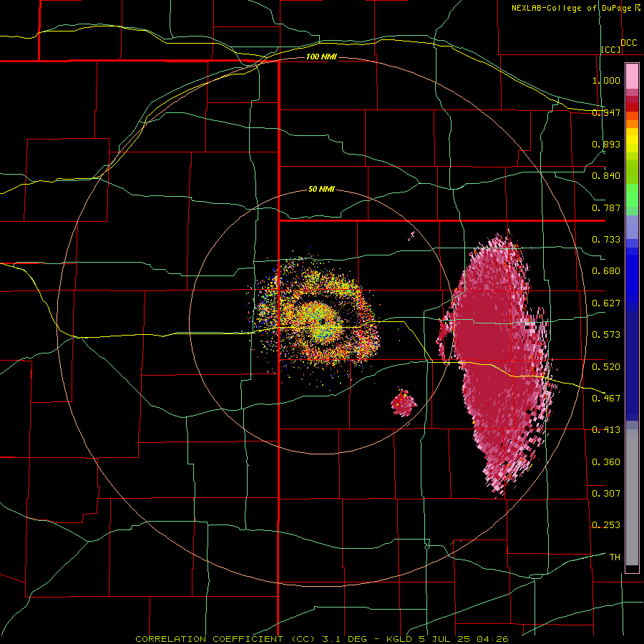
Task: Click the Correlation Coefficient caption at the bottom
Action: pyautogui.click(x=322, y=639)
